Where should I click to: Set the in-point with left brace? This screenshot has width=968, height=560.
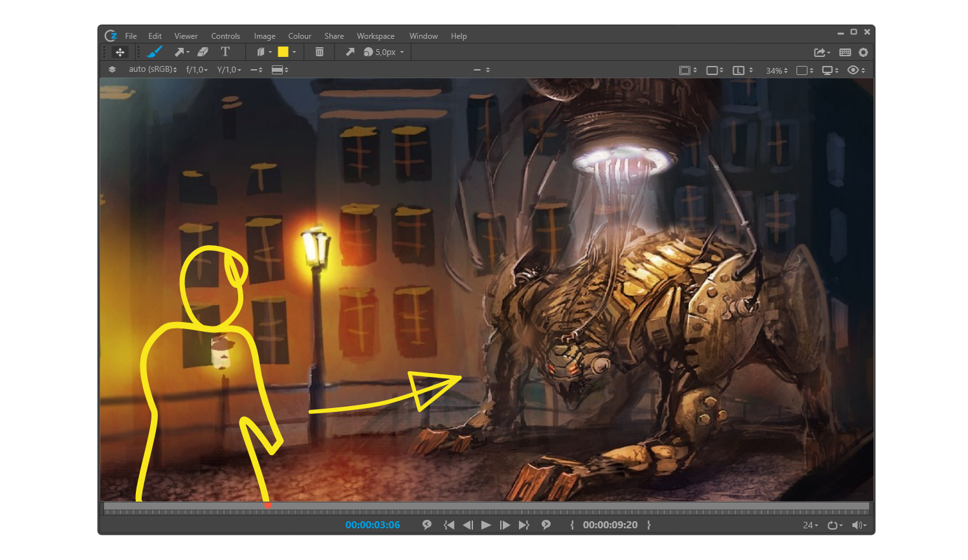pyautogui.click(x=572, y=525)
